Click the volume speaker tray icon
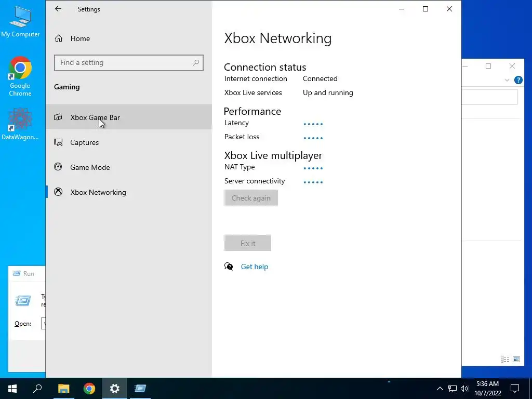The image size is (532, 399). (464, 389)
